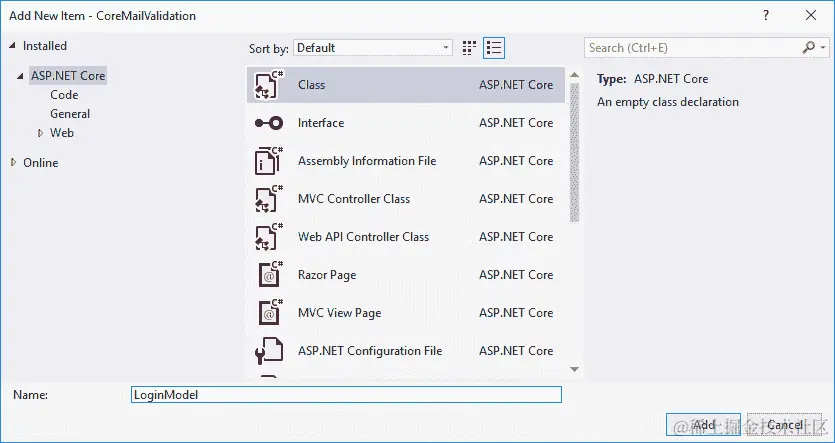Select the Installed category label
The image size is (835, 443).
45,46
